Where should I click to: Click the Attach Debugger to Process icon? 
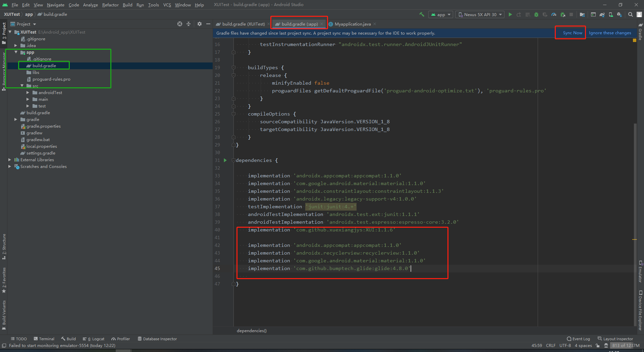pyautogui.click(x=563, y=14)
